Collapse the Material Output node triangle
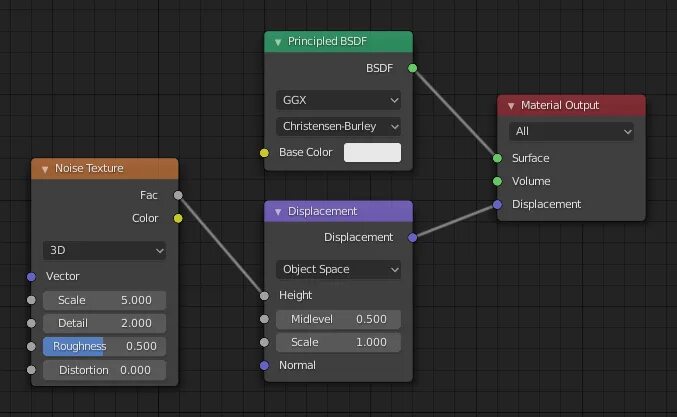The image size is (677, 417). [511, 106]
